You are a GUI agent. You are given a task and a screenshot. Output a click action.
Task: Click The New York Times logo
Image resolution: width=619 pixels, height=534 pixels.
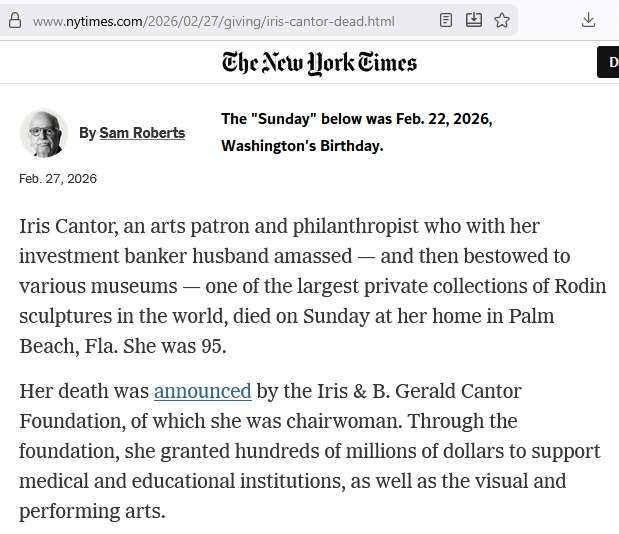pos(319,63)
